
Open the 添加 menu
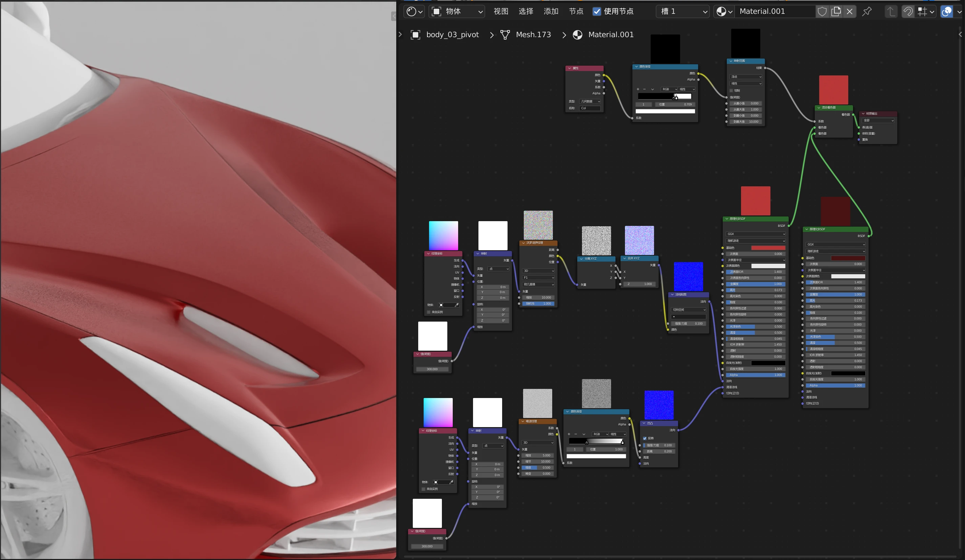pyautogui.click(x=551, y=11)
